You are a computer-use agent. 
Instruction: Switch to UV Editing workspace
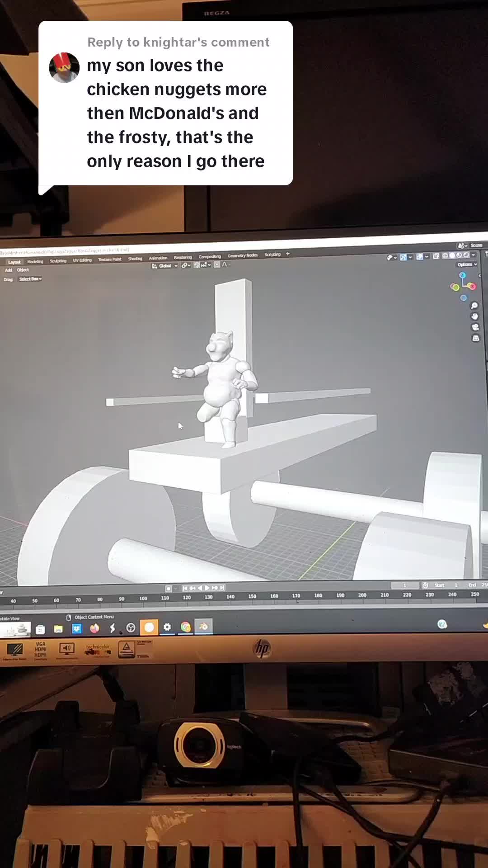[x=82, y=260]
